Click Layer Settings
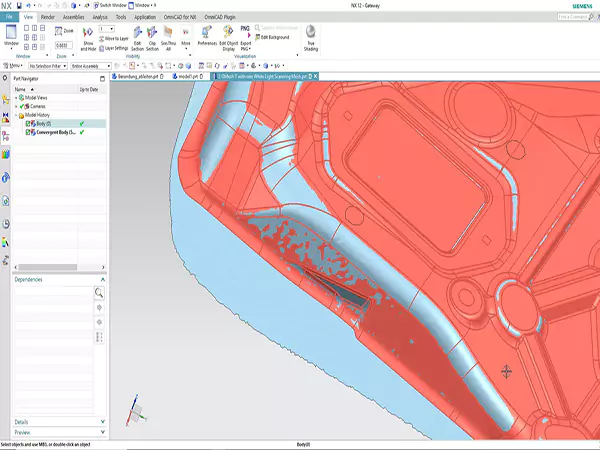 tap(114, 48)
